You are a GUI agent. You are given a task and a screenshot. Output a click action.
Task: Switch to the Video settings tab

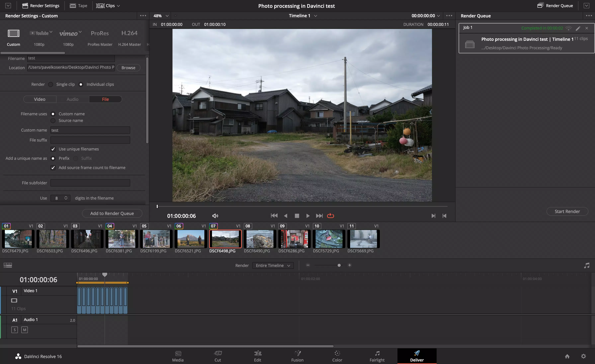coord(40,99)
